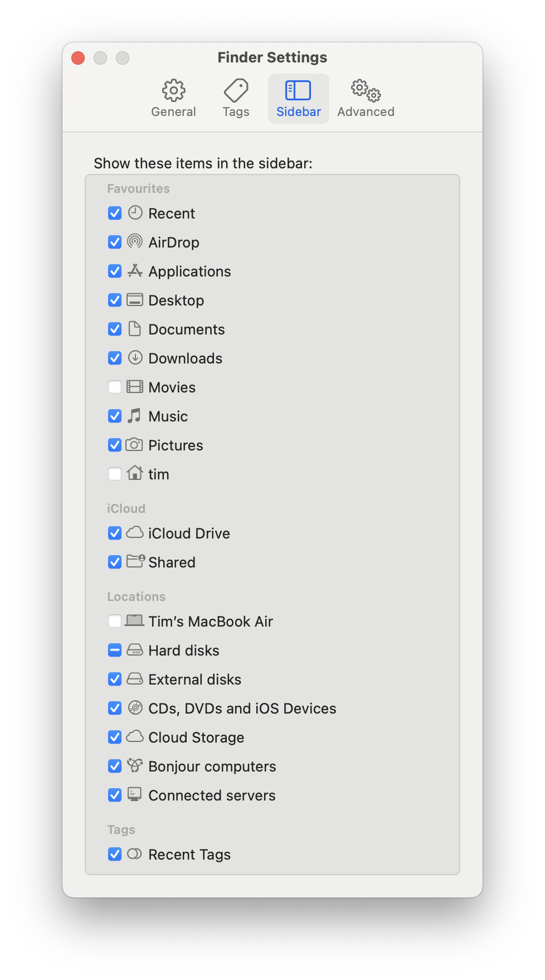Click the AirDrop icon in Favourites
This screenshot has width=545, height=980.
pyautogui.click(x=135, y=241)
